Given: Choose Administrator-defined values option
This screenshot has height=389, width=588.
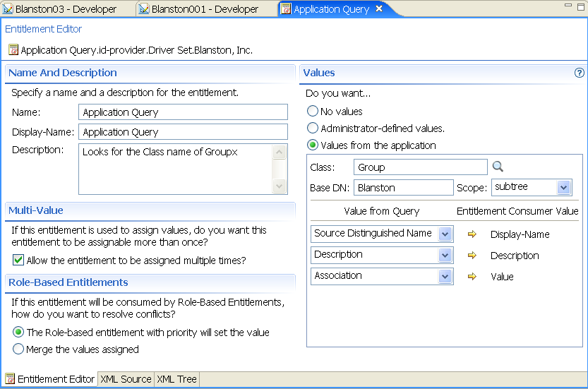Looking at the screenshot, I should point(313,128).
